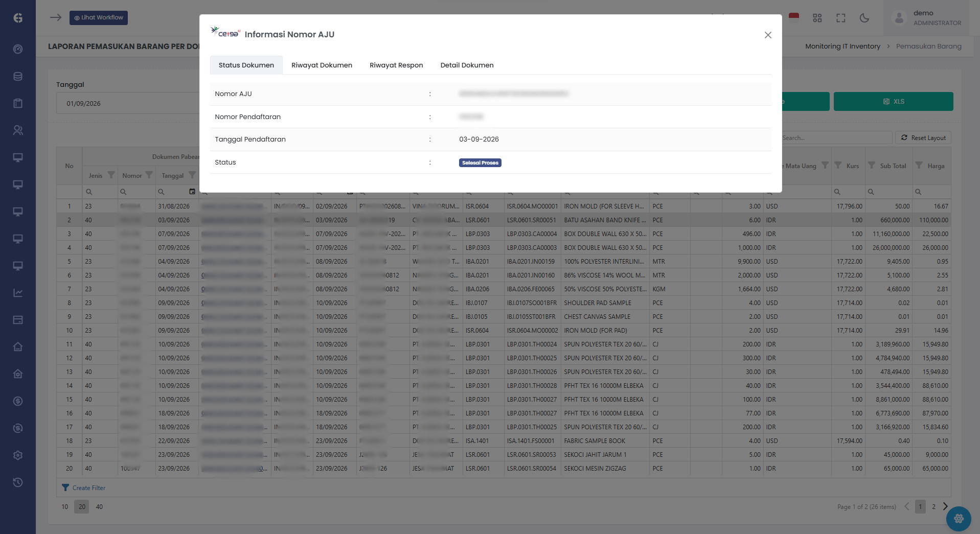Click the Reset Layout button

923,138
